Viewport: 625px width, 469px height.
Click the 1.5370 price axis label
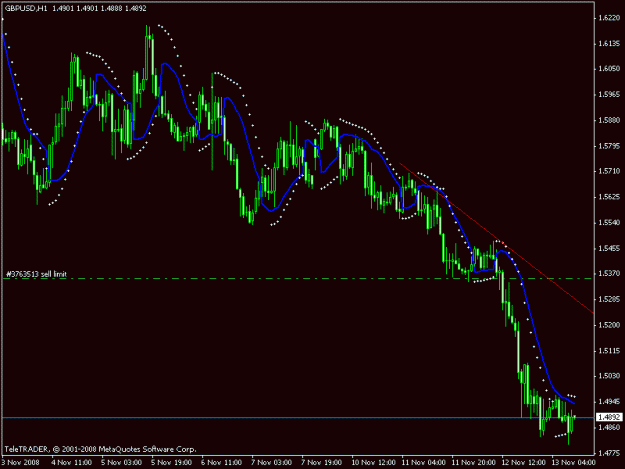tap(609, 273)
